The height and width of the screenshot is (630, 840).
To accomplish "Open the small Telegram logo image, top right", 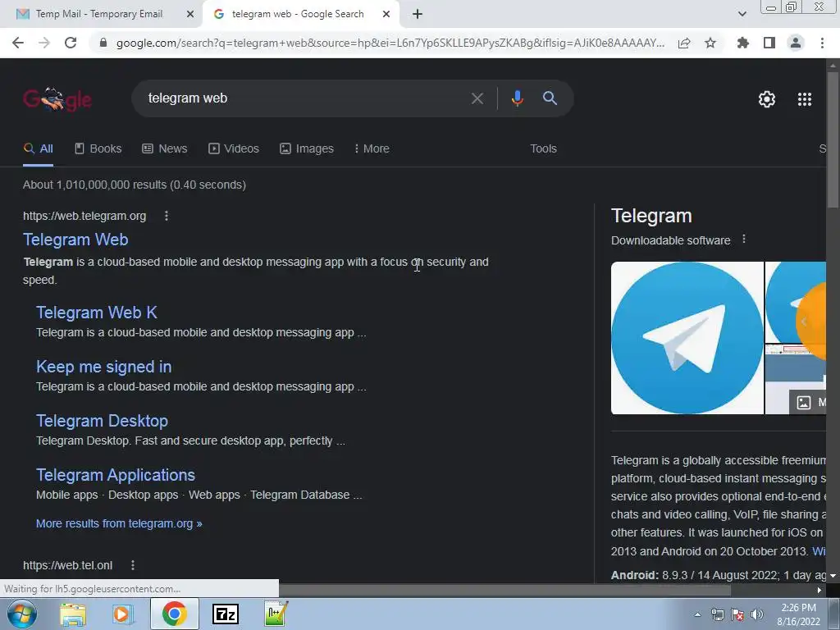I will pyautogui.click(x=796, y=302).
